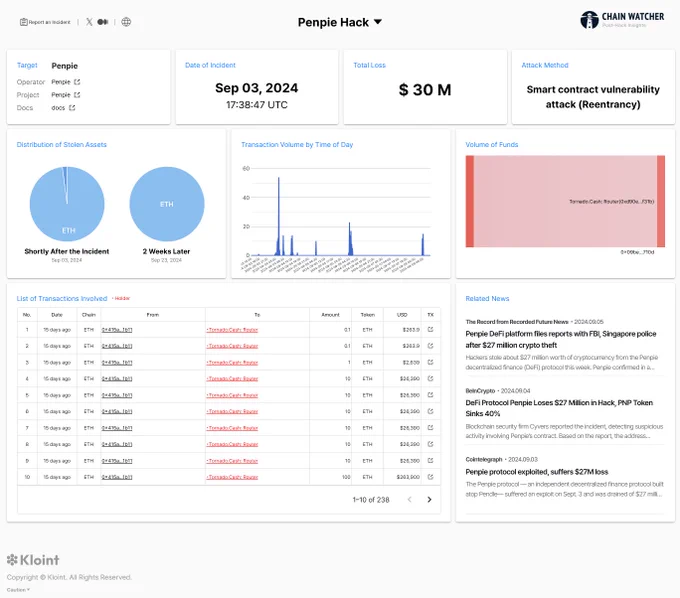Open TX link icon for transaction 4
Screen dimensions: 680x598
pyautogui.click(x=430, y=379)
